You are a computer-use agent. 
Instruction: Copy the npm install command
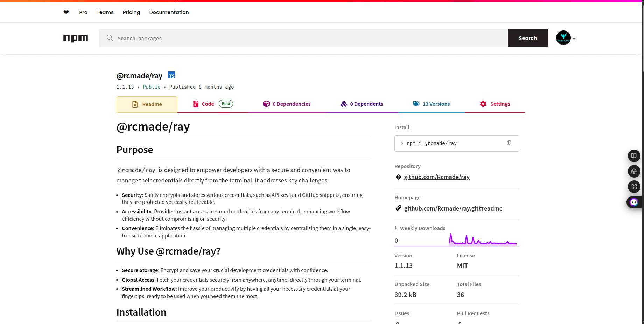[x=509, y=143]
